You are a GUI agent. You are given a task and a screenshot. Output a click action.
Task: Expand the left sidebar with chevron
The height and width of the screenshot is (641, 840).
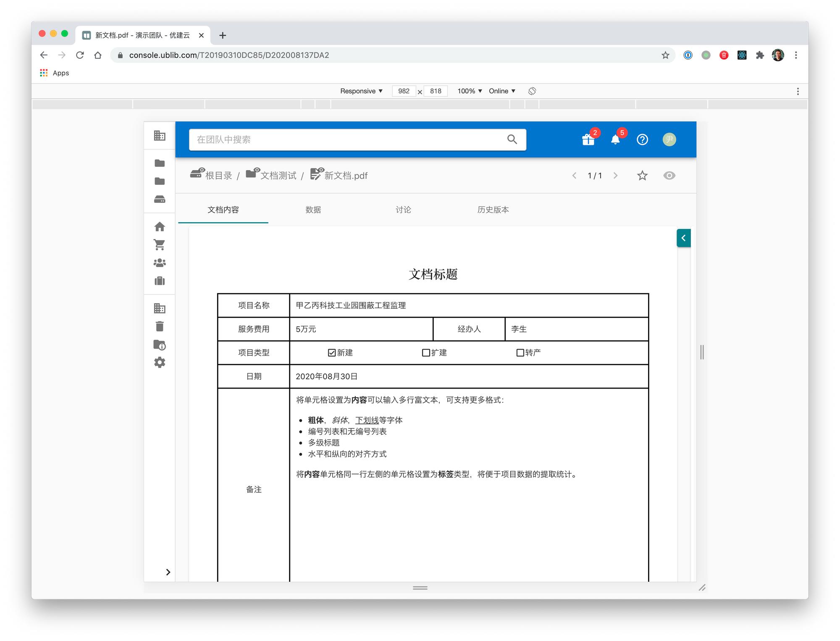168,572
